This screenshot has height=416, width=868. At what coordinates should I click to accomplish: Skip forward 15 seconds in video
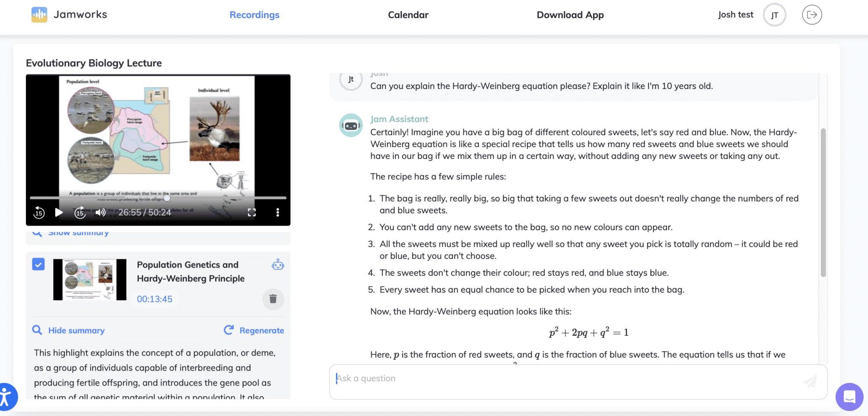80,212
